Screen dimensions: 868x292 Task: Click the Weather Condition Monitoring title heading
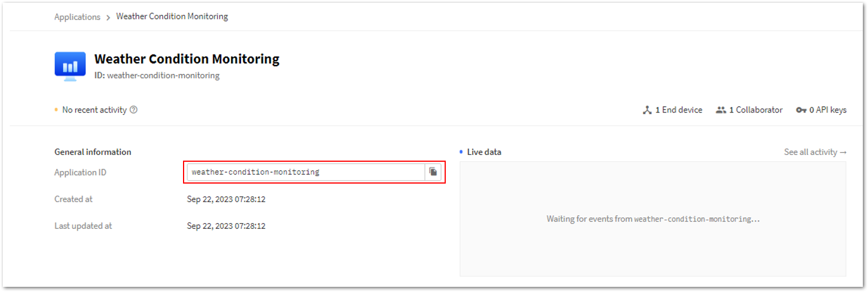[187, 59]
